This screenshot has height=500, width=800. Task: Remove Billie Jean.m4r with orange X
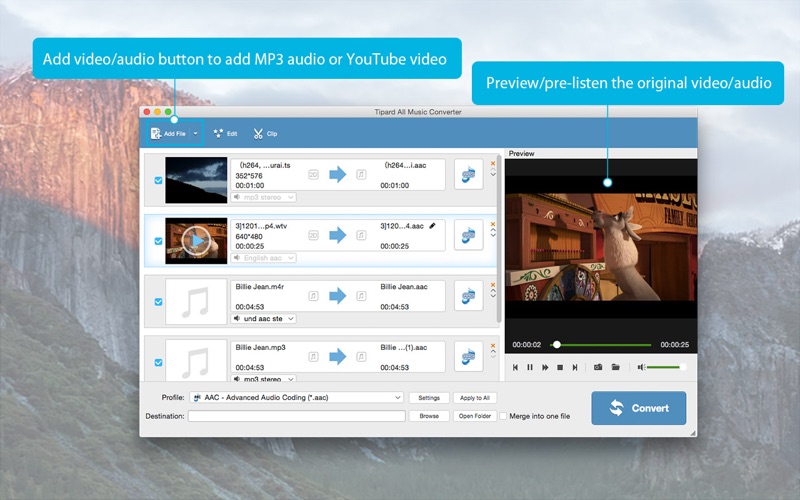[x=493, y=285]
